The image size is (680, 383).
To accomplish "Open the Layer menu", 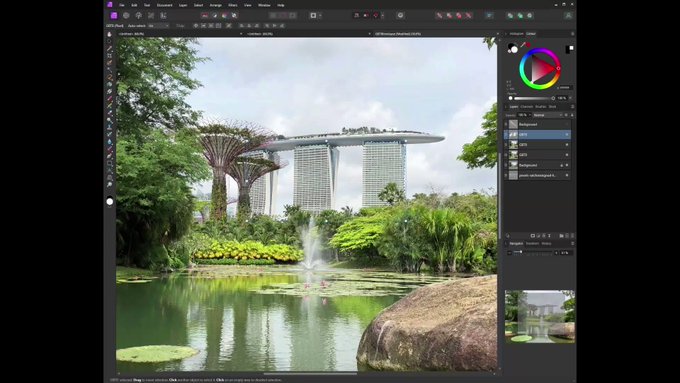I will [x=183, y=5].
